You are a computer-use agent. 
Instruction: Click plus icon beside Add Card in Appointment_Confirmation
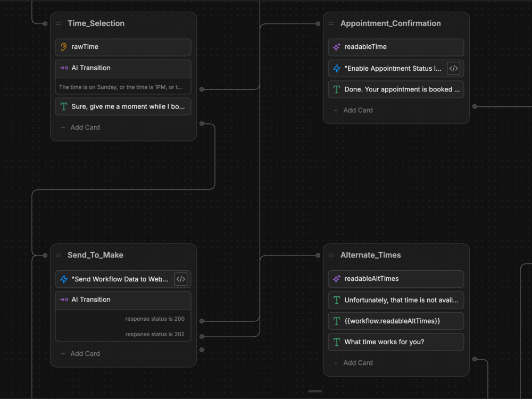click(x=336, y=110)
